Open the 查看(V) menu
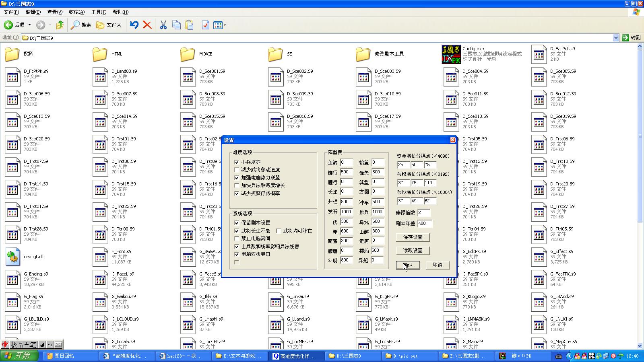The height and width of the screenshot is (362, 644). click(55, 12)
